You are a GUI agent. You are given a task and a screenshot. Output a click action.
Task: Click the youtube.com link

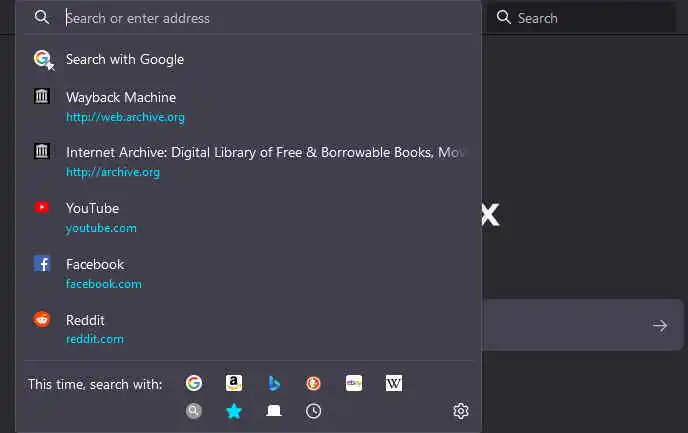101,228
